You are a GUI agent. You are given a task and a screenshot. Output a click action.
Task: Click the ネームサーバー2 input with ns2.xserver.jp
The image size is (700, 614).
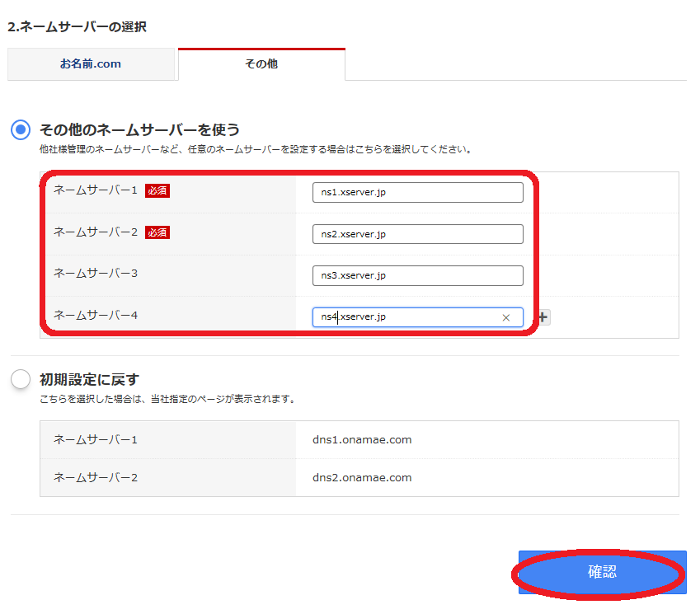418,234
